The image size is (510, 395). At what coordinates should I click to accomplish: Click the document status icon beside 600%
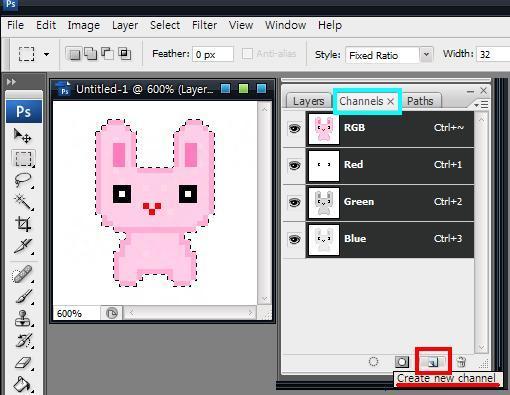coord(112,313)
